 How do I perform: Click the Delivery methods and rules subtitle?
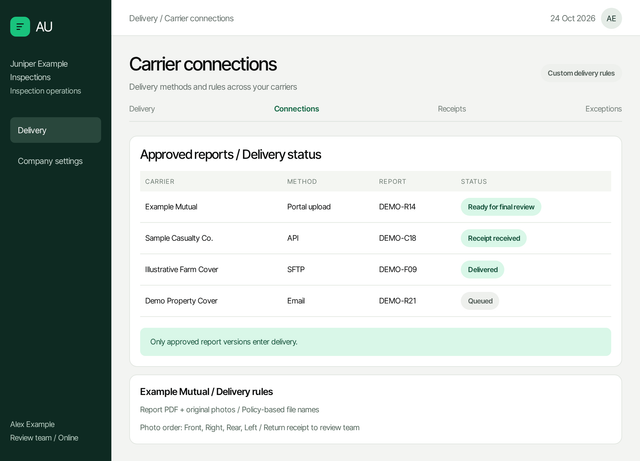[213, 87]
